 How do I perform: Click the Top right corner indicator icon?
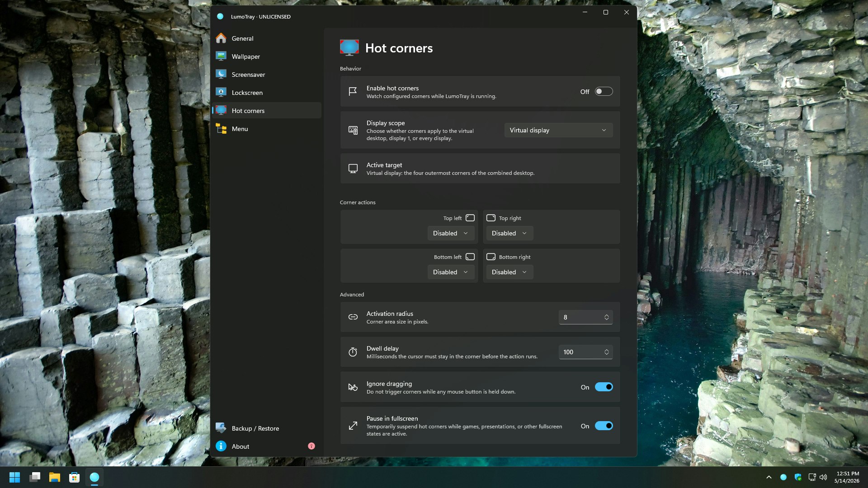491,218
